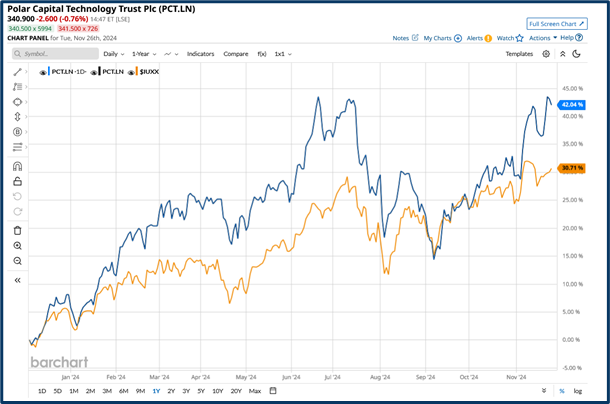The width and height of the screenshot is (610, 404).
Task: Click the 42.04 % price label
Action: tap(571, 105)
